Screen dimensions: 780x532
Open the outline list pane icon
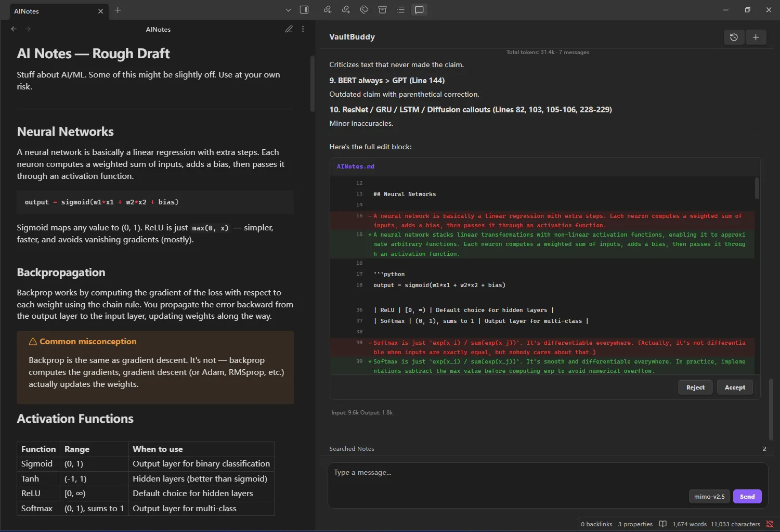400,9
